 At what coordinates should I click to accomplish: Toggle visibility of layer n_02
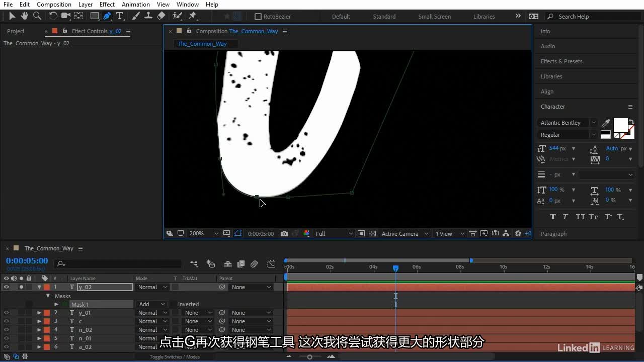click(7, 330)
